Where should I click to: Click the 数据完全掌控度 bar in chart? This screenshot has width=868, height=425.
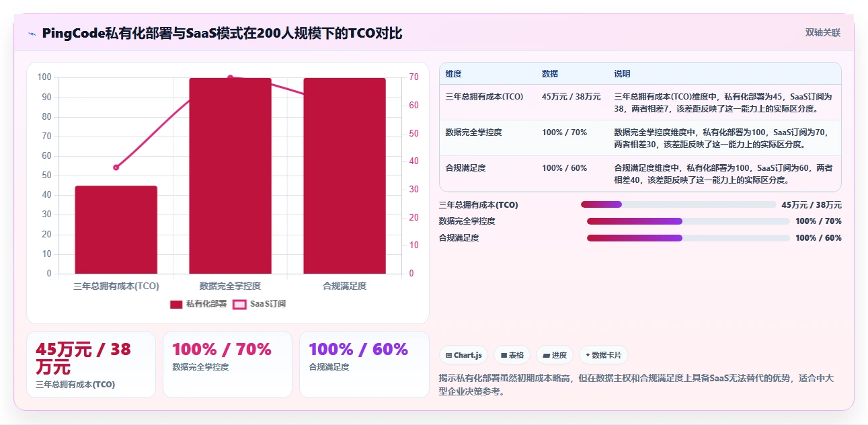coord(230,176)
